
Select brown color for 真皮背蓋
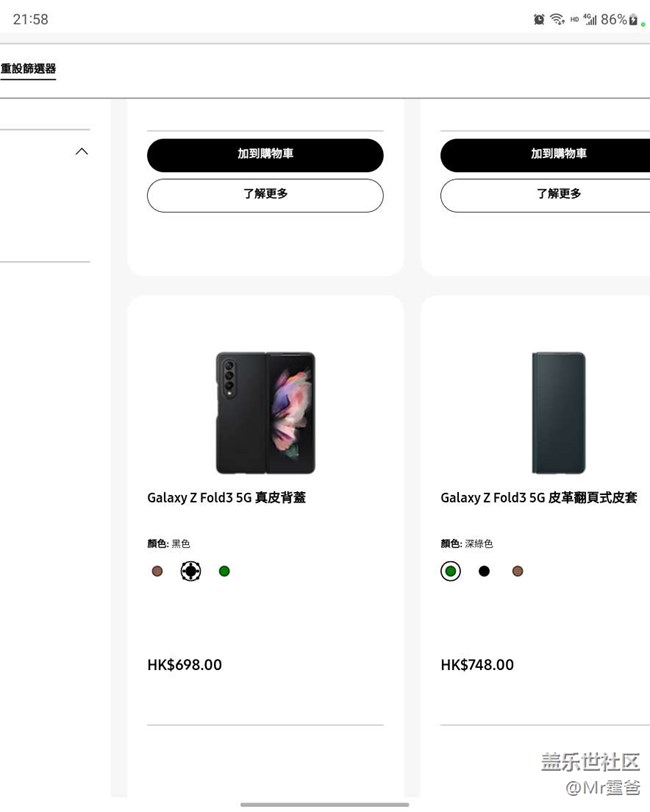[x=157, y=571]
